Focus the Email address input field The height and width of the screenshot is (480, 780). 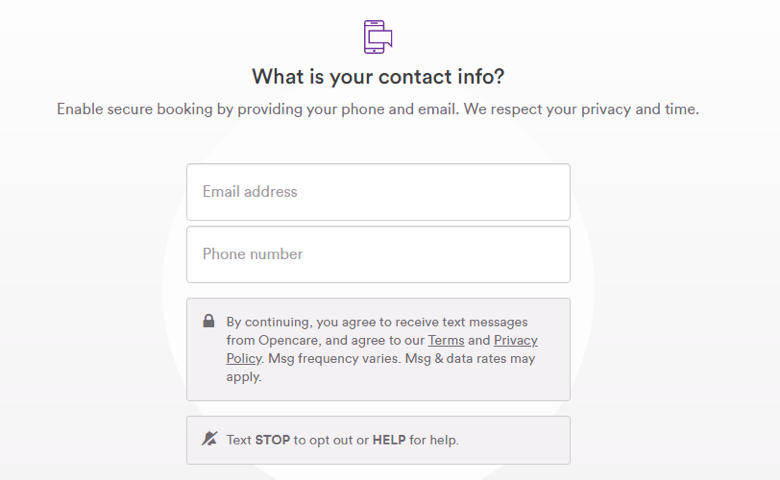pos(378,192)
